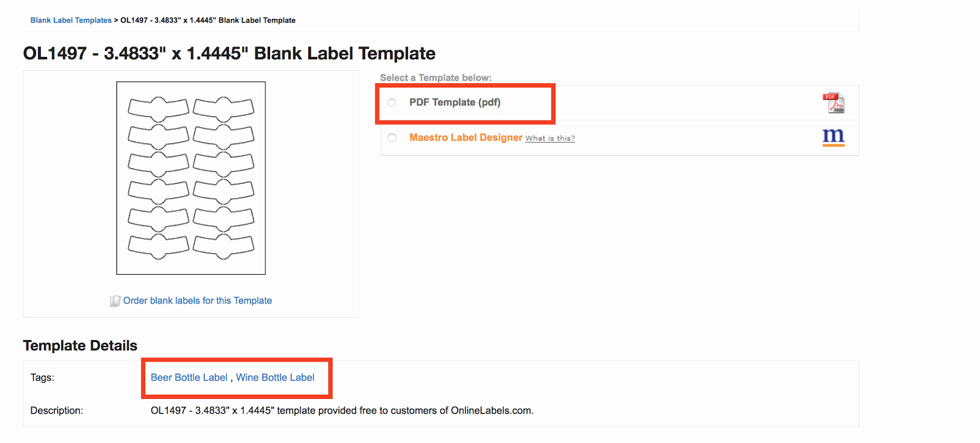
Task: Click the current-page breadcrumb text for OL1497
Action: 208,20
